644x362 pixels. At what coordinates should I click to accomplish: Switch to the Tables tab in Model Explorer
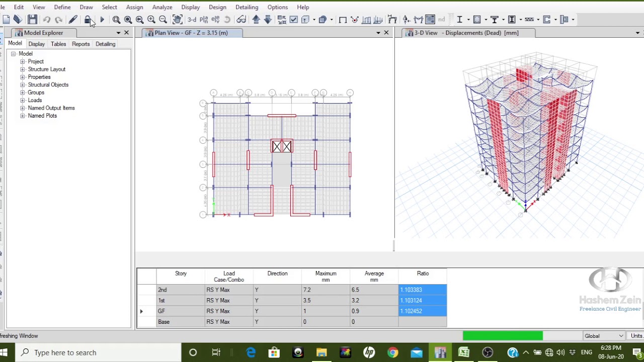(x=58, y=44)
